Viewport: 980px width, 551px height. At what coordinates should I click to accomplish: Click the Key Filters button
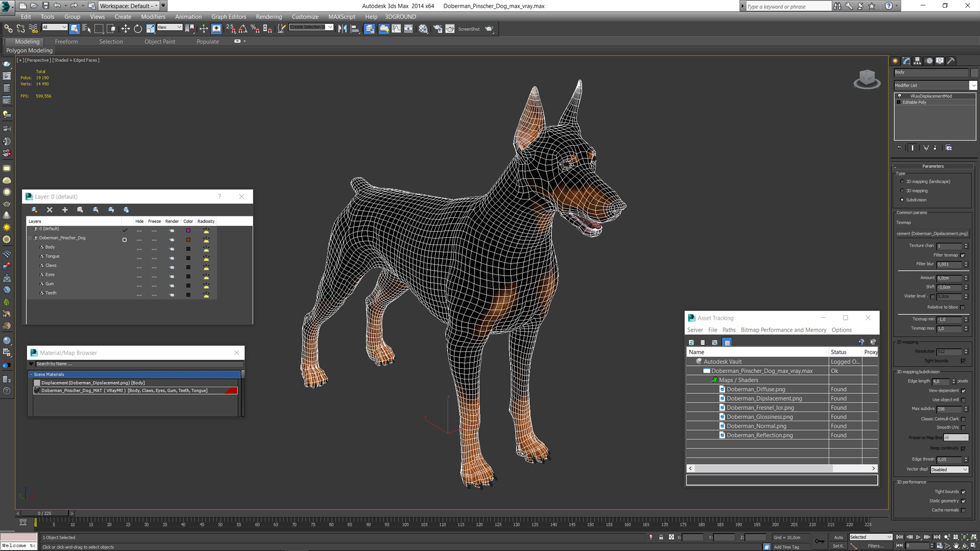[x=875, y=546]
